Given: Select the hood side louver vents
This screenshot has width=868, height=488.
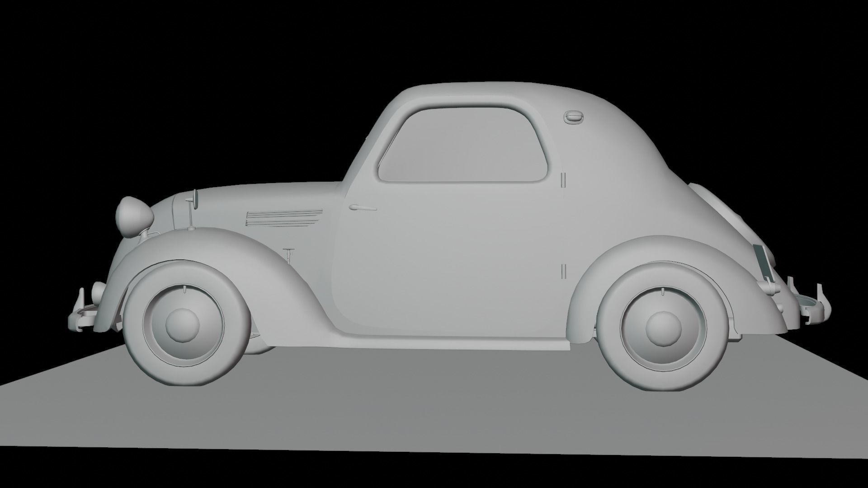Looking at the screenshot, I should 284,217.
